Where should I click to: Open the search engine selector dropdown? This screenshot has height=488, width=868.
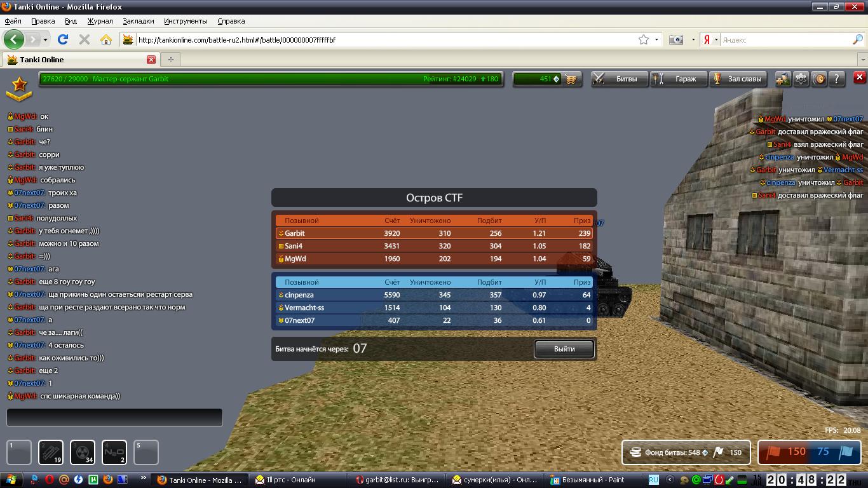(x=716, y=39)
